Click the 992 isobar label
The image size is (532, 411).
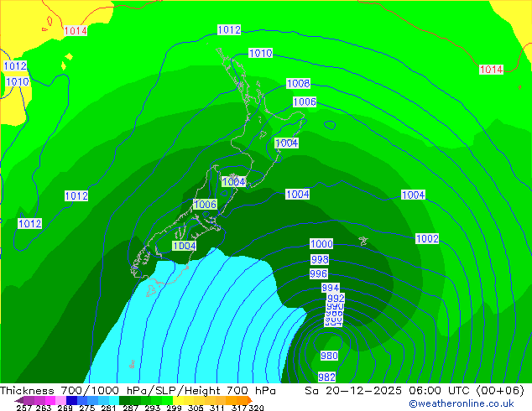click(336, 298)
